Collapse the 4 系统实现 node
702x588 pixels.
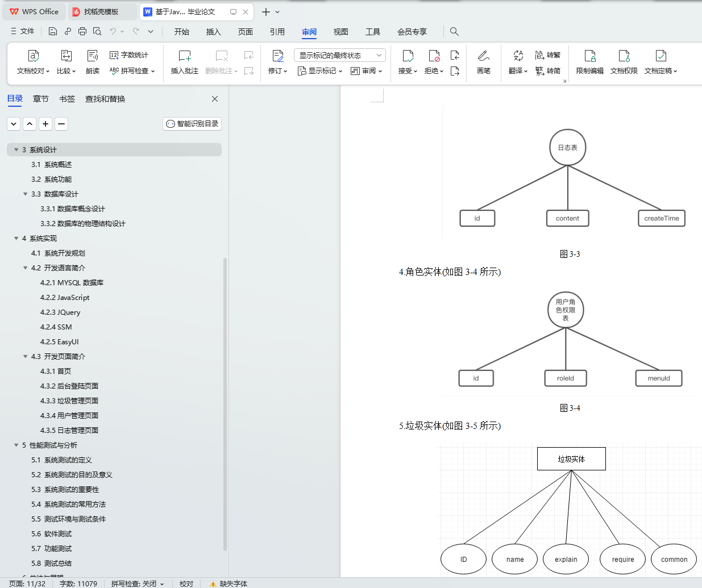point(16,239)
